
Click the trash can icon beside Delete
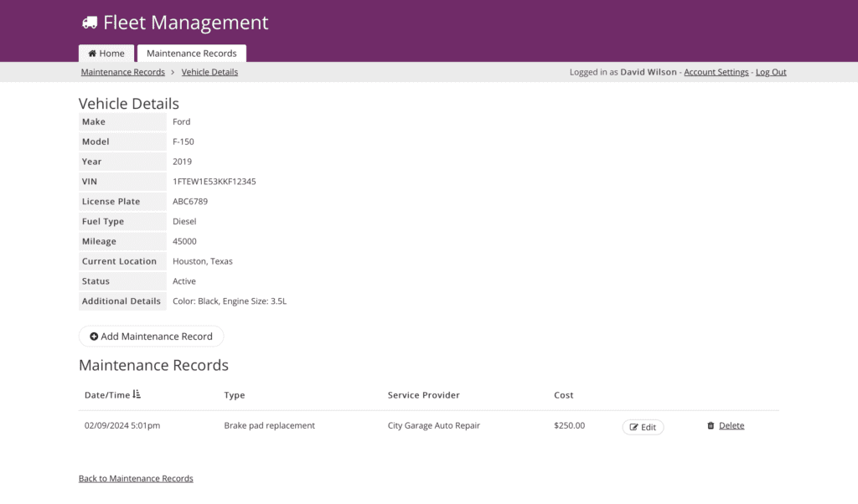711,425
